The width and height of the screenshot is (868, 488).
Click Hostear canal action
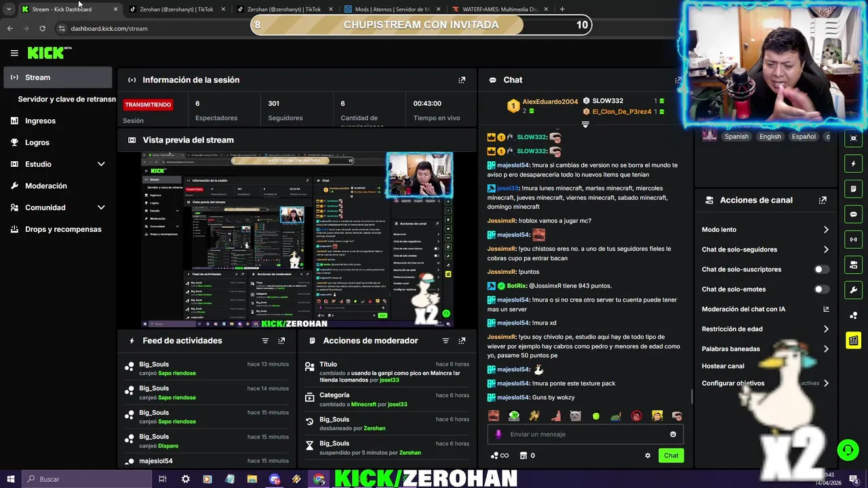pyautogui.click(x=723, y=366)
